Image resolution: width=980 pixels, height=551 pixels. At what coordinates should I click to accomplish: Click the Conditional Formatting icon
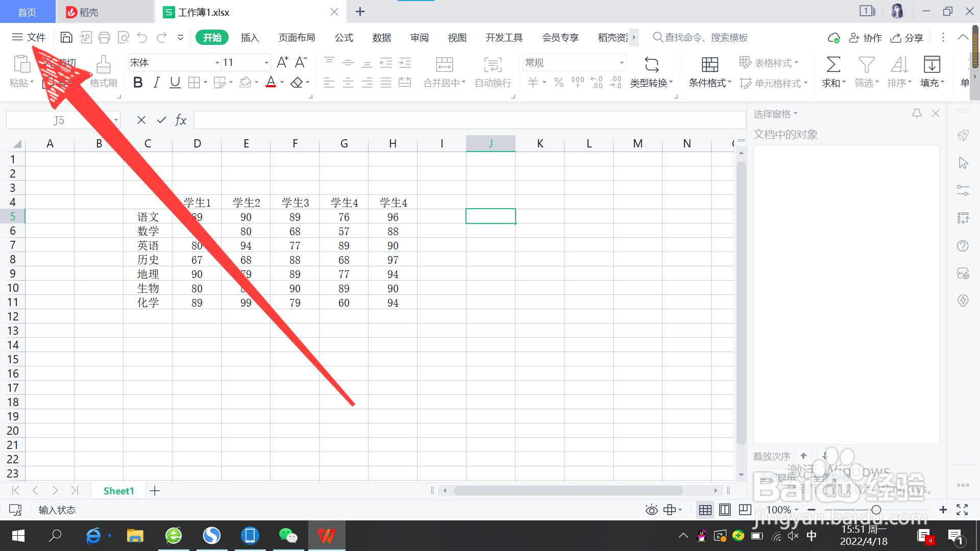pyautogui.click(x=709, y=65)
